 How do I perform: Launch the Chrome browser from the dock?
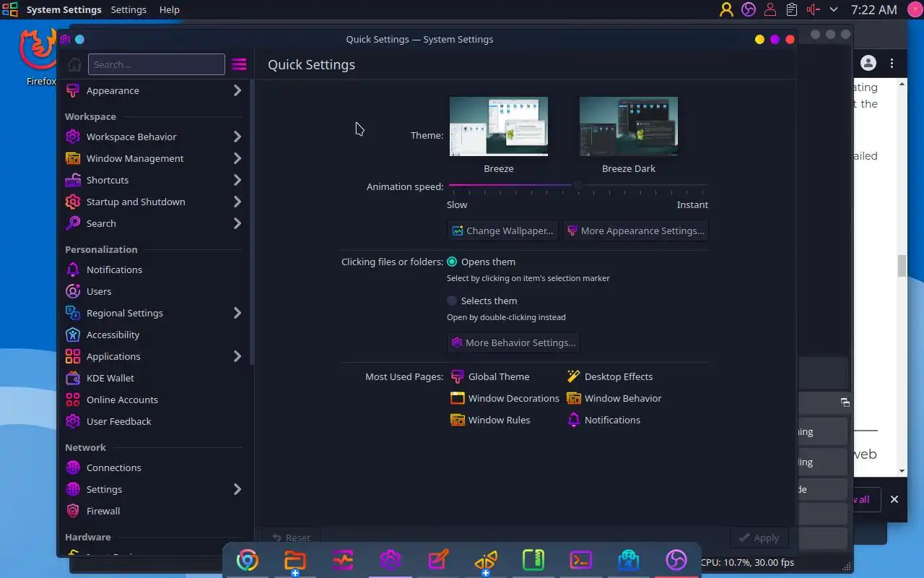[x=248, y=561]
